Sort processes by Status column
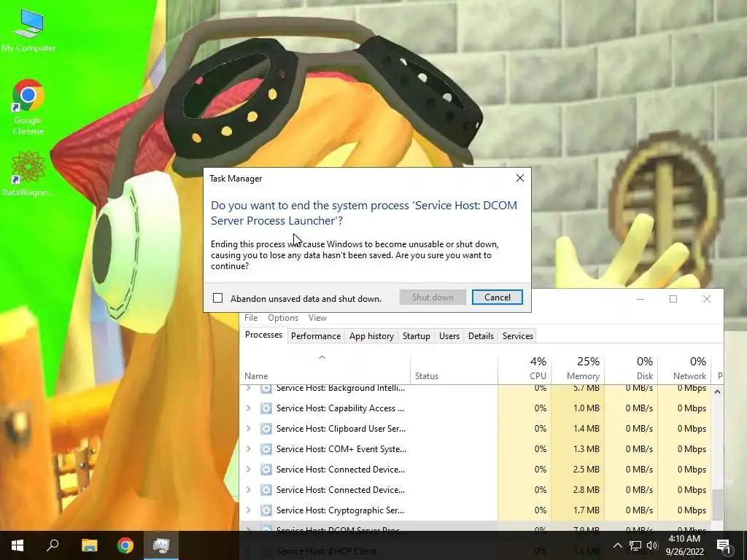 click(x=454, y=369)
